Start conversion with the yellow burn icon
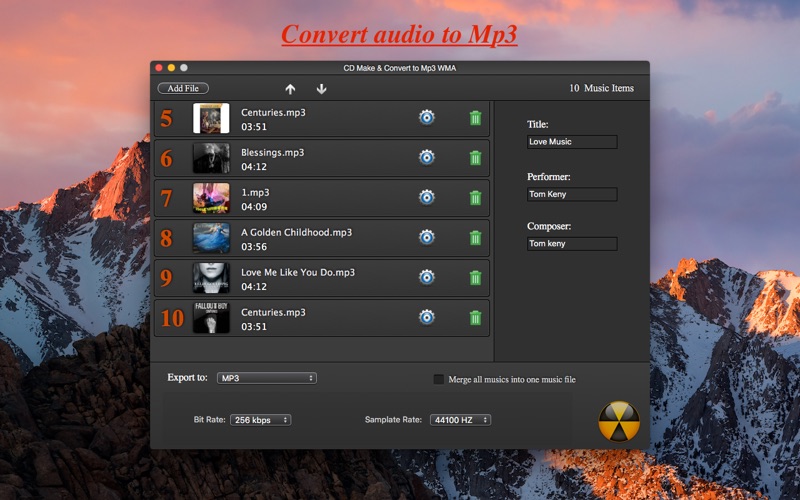 pyautogui.click(x=618, y=421)
